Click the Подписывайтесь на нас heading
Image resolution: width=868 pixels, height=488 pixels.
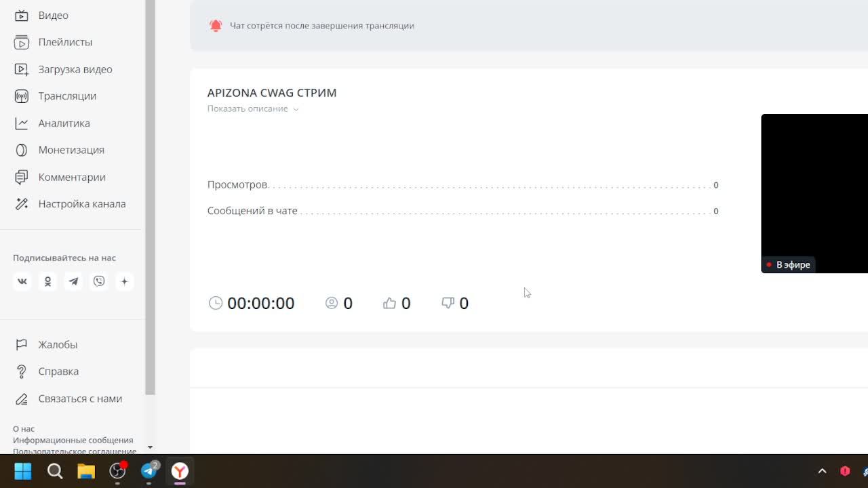pyautogui.click(x=64, y=258)
